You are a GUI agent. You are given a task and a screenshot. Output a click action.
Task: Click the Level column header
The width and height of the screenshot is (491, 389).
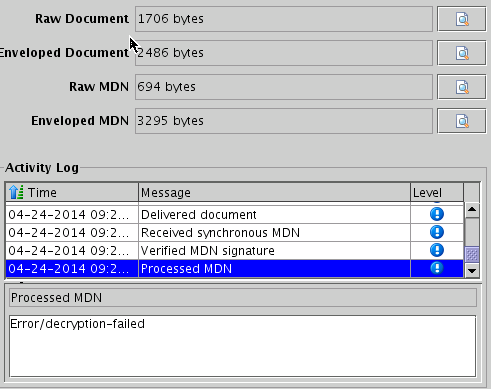coord(437,192)
